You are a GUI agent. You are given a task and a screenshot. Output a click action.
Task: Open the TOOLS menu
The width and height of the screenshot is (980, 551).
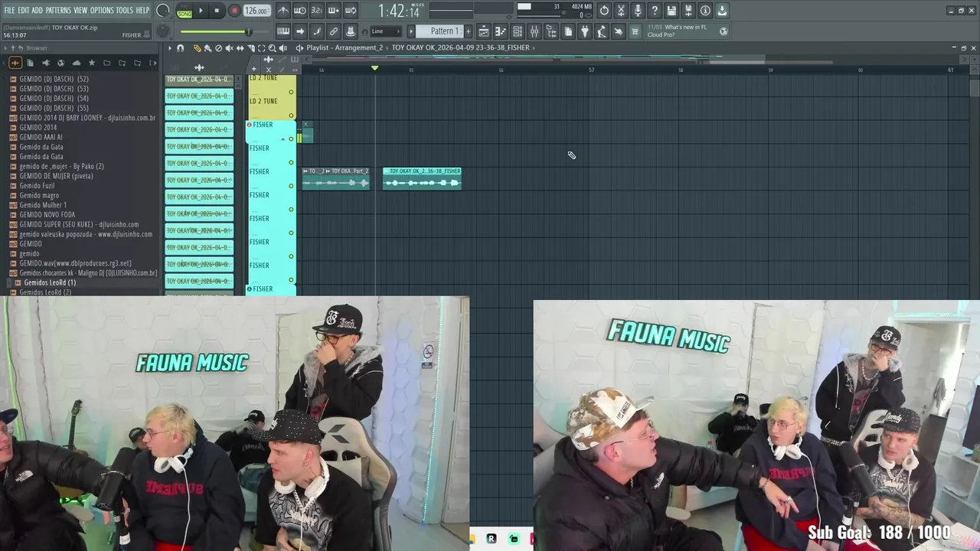click(x=125, y=11)
